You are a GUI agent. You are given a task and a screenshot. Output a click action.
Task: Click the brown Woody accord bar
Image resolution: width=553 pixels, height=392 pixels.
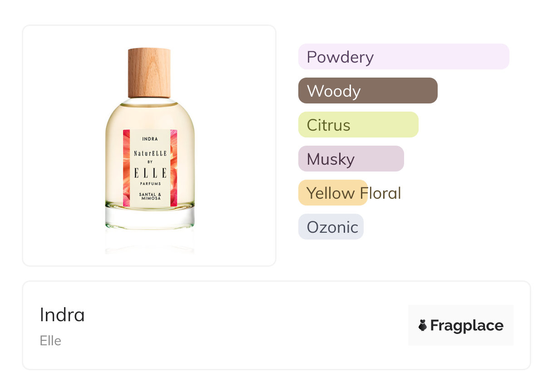coord(368,91)
